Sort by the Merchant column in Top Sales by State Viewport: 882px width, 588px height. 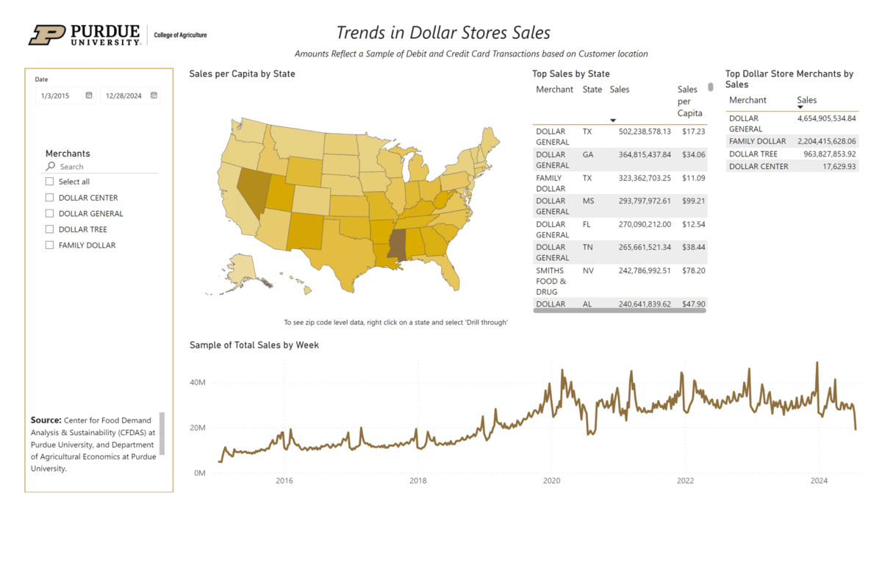555,90
